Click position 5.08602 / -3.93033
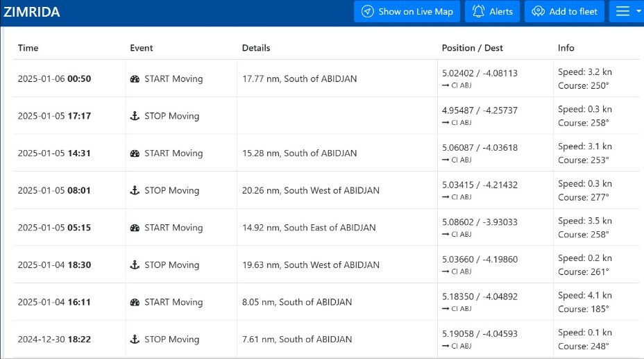This screenshot has height=359, width=644. [x=480, y=222]
